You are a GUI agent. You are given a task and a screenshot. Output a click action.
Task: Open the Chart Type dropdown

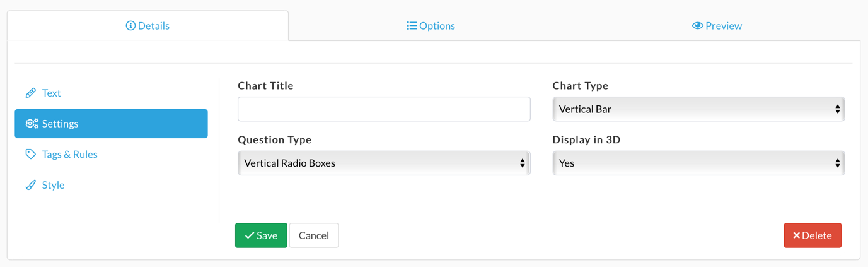coord(698,109)
